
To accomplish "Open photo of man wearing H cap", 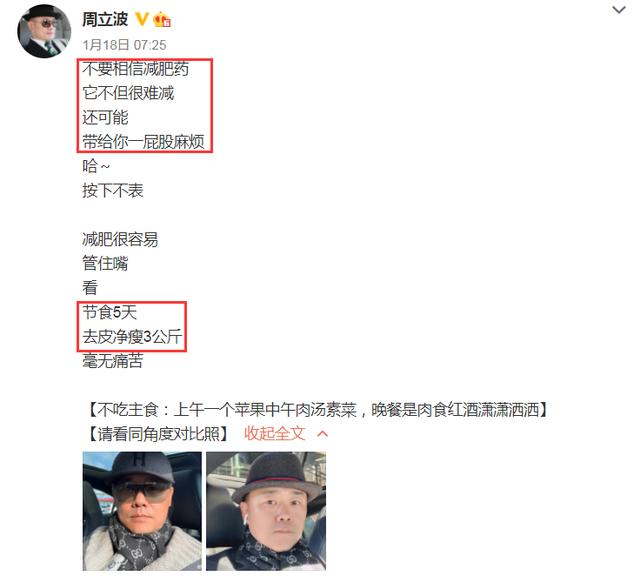I will [142, 511].
